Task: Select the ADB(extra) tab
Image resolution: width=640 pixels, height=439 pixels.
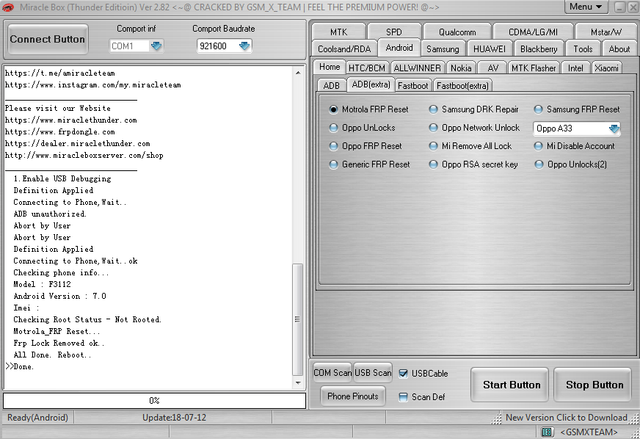Action: (371, 84)
